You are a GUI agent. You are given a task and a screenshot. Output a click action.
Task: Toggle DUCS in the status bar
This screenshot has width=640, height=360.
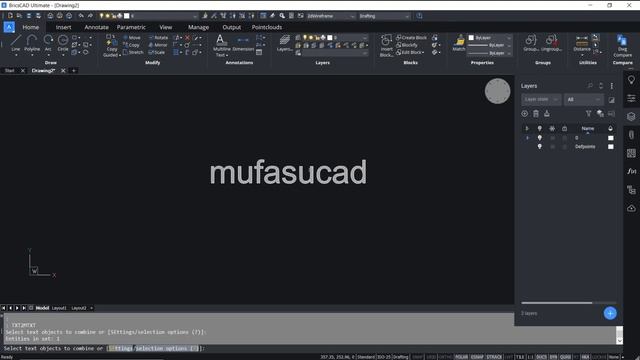pos(541,357)
